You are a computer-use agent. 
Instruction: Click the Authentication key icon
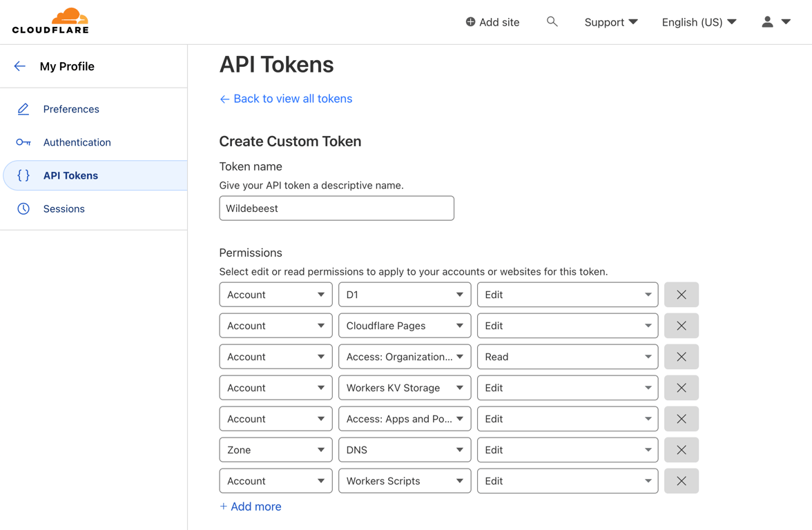23,142
